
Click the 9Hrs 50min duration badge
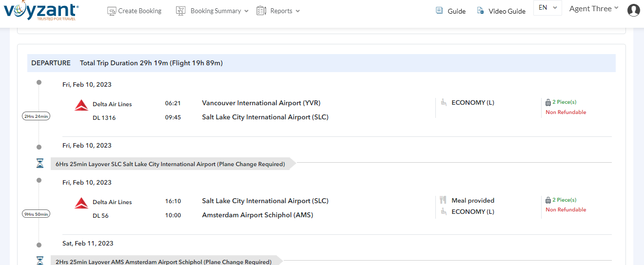(36, 214)
